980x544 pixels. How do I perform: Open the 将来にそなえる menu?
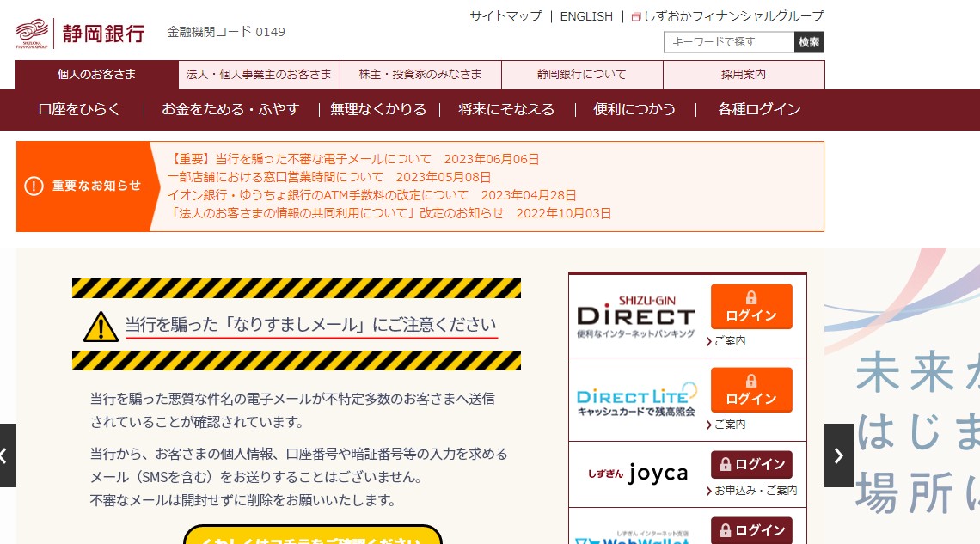pyautogui.click(x=506, y=109)
